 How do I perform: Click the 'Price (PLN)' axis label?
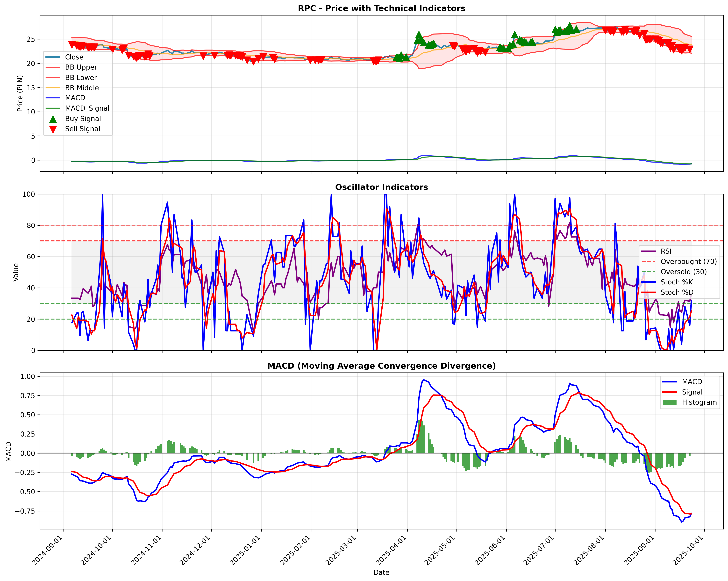point(20,93)
